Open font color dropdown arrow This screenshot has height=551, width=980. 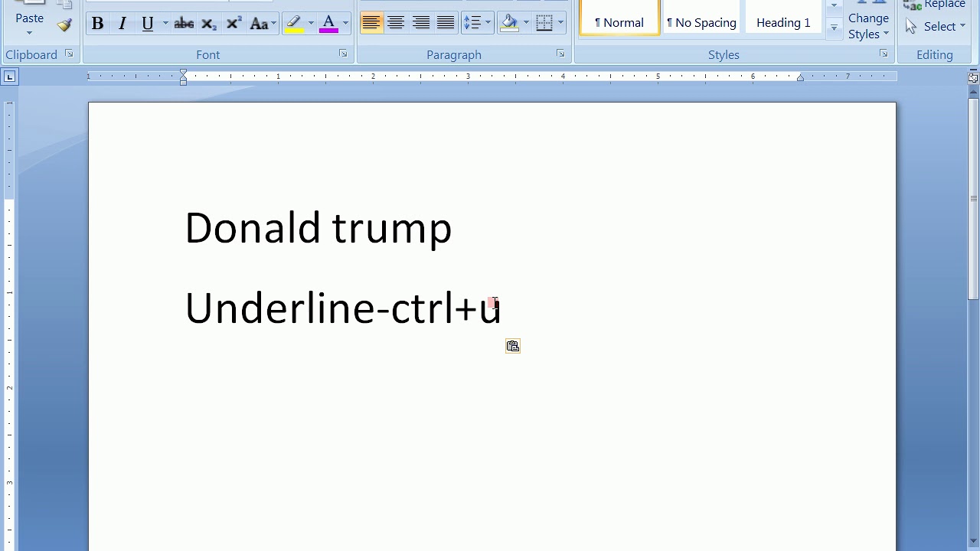coord(345,24)
